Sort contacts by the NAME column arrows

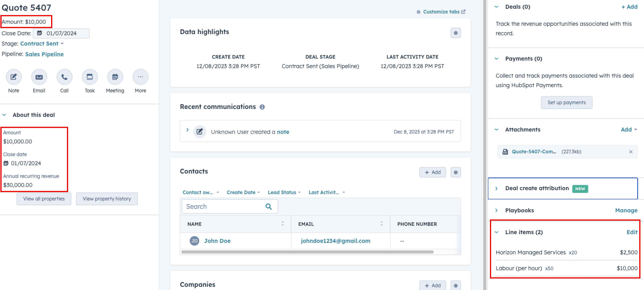click(283, 223)
